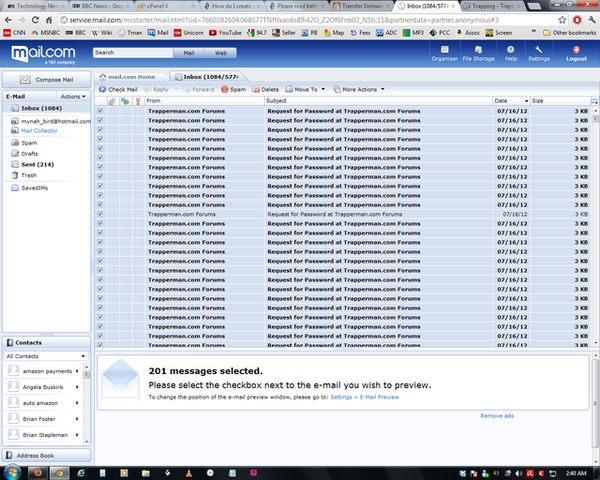The image size is (600, 480).
Task: Select the Web search tab
Action: coord(220,52)
